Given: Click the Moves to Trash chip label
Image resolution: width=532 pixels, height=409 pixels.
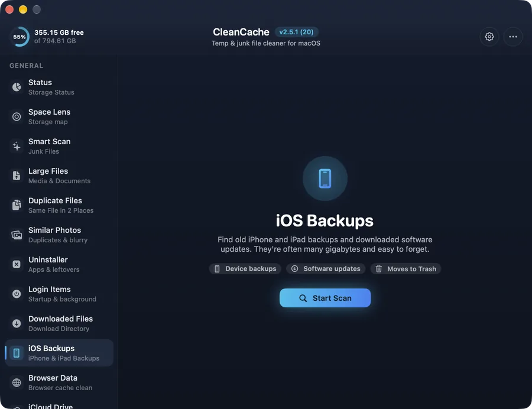Looking at the screenshot, I should tap(411, 269).
